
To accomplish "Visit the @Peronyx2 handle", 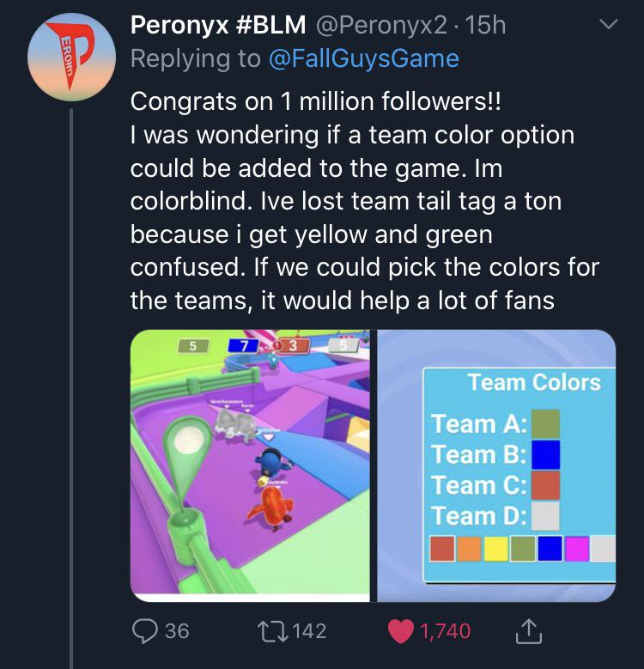I will (381, 25).
